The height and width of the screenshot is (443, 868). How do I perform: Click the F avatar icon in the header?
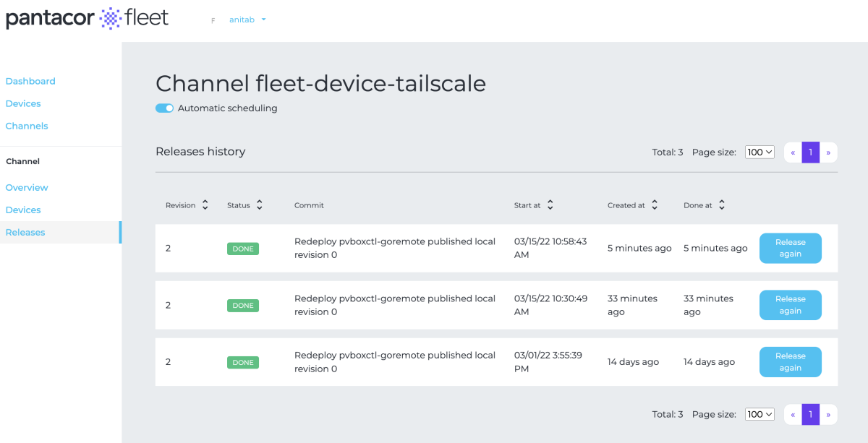tap(213, 20)
